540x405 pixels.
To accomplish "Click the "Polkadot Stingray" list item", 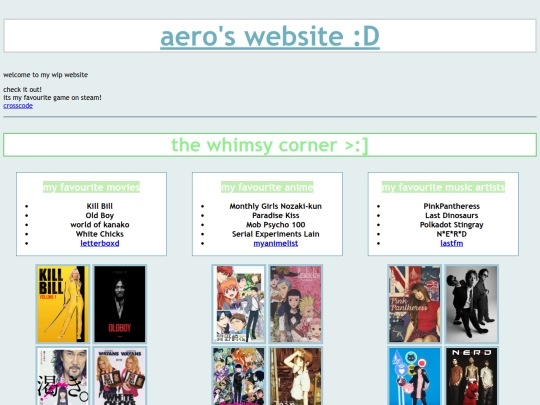I will (x=451, y=225).
